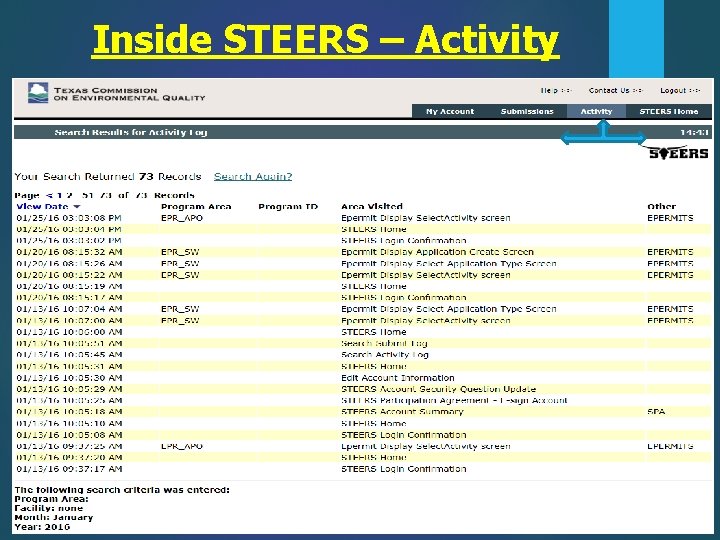Click 'Month: January' search criteria text

click(x=54, y=518)
